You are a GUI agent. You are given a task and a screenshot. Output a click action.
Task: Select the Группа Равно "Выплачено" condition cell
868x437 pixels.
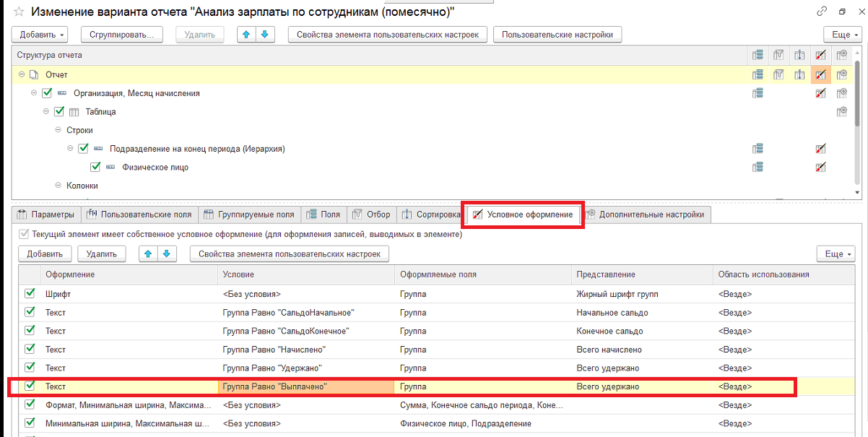[x=306, y=387]
